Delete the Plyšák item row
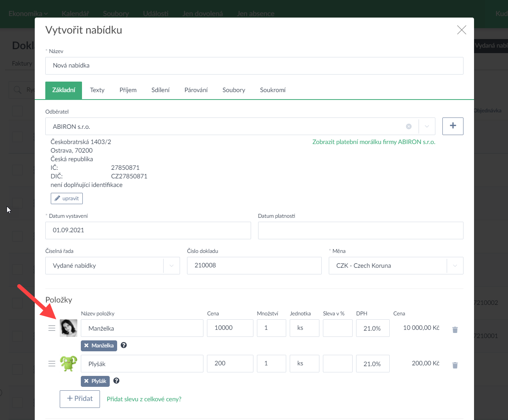The height and width of the screenshot is (420, 508). pyautogui.click(x=455, y=365)
